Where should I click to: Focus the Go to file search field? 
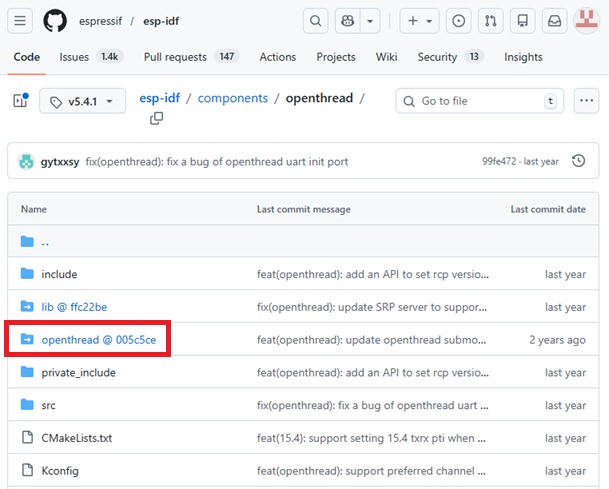tap(480, 101)
